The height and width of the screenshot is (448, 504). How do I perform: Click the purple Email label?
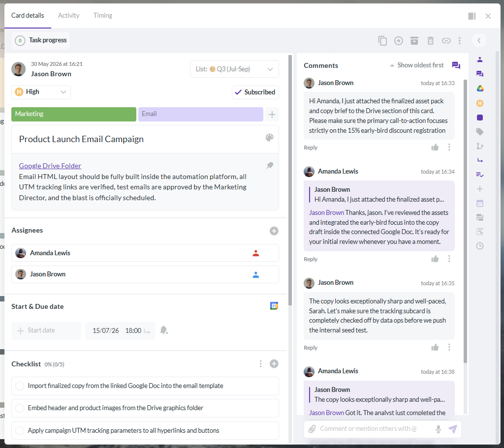pos(201,114)
